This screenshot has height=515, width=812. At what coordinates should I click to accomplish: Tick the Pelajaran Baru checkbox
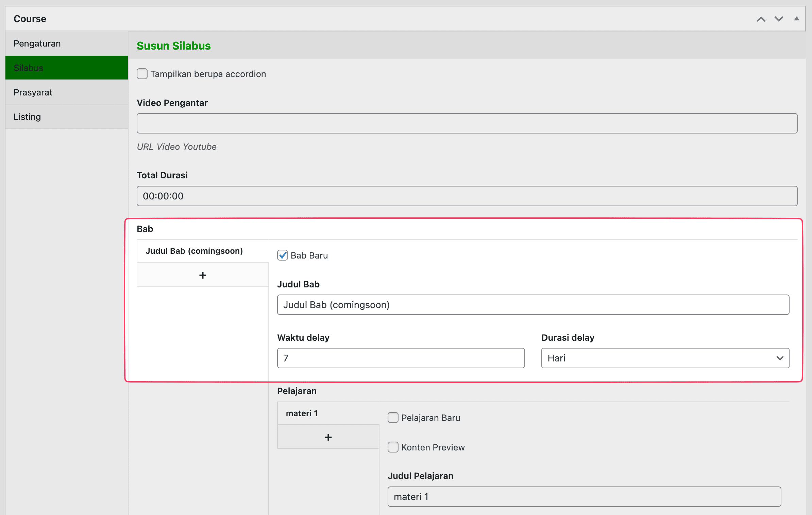[393, 418]
